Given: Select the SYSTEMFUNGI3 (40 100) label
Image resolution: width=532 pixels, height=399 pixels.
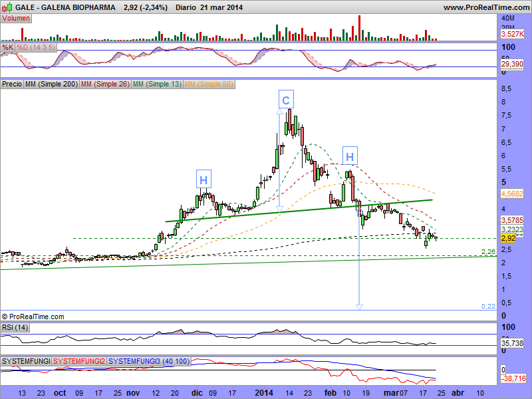Looking at the screenshot, I should pyautogui.click(x=149, y=361).
